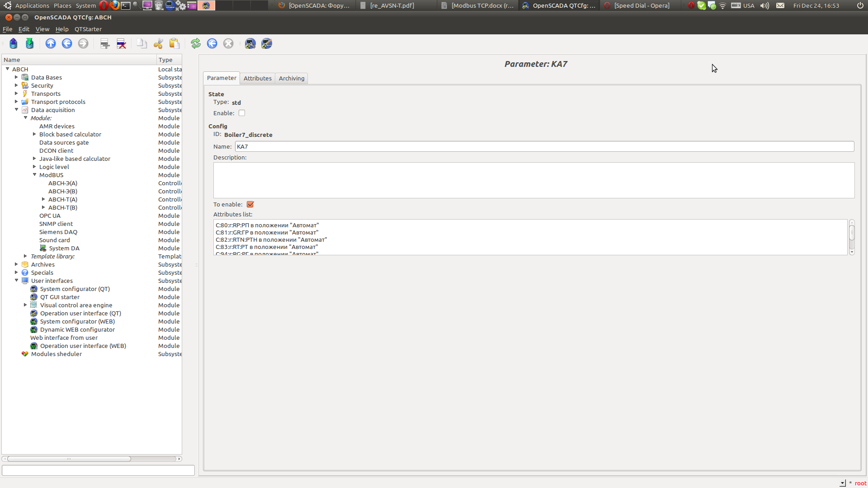Click the add item toolbar icon
Image resolution: width=868 pixels, height=488 pixels.
tap(105, 43)
